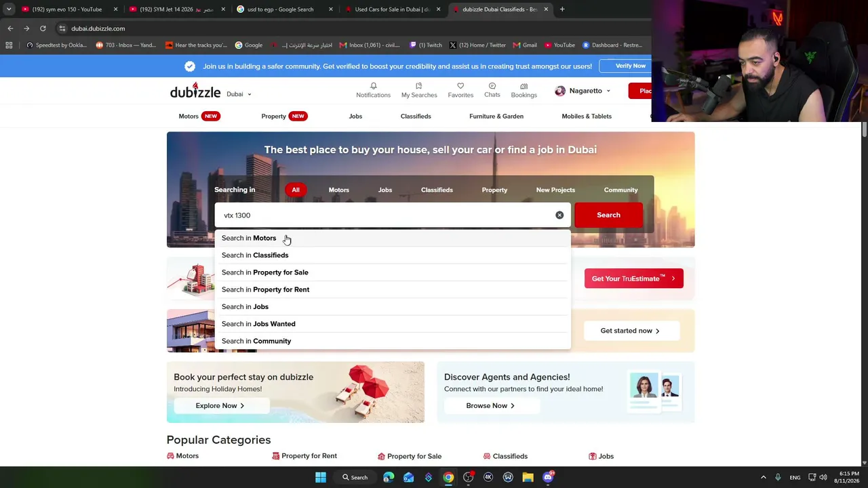
Task: Open Chrome from the taskbar
Action: click(448, 477)
